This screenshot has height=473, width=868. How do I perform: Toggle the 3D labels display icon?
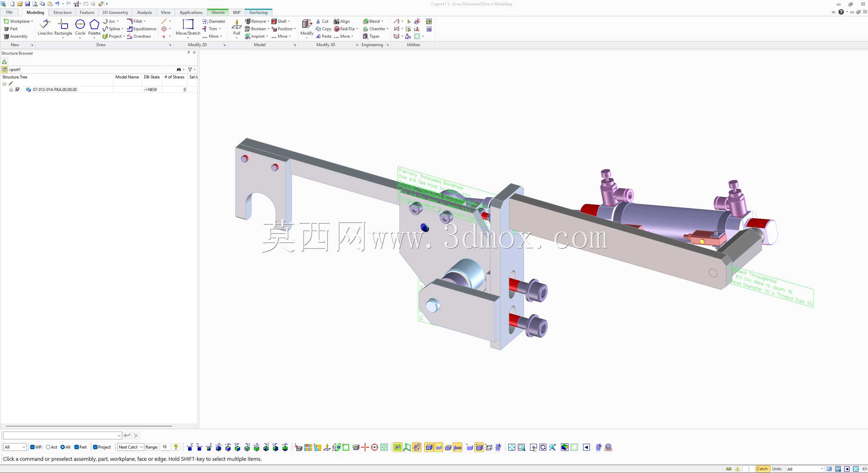457,447
